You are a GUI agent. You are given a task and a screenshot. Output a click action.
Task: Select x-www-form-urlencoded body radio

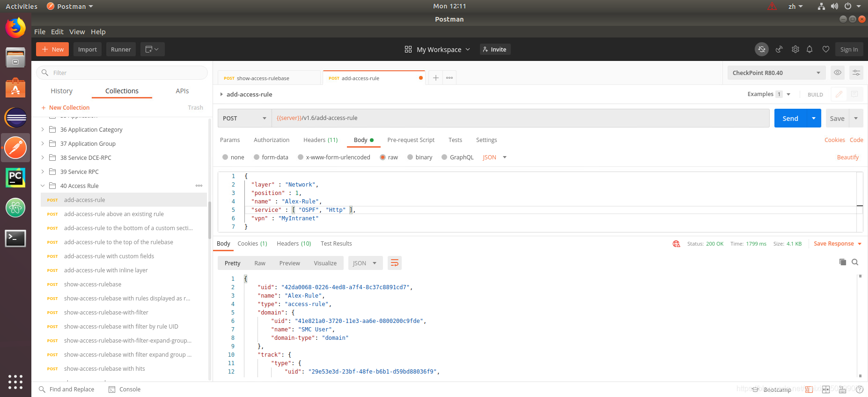(301, 157)
